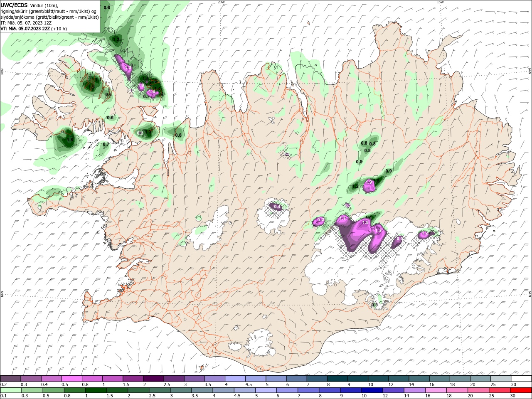The height and width of the screenshot is (399, 532).
Task: Click the darkest green swatch starting at 1, lower legend
Action: click(x=96, y=390)
